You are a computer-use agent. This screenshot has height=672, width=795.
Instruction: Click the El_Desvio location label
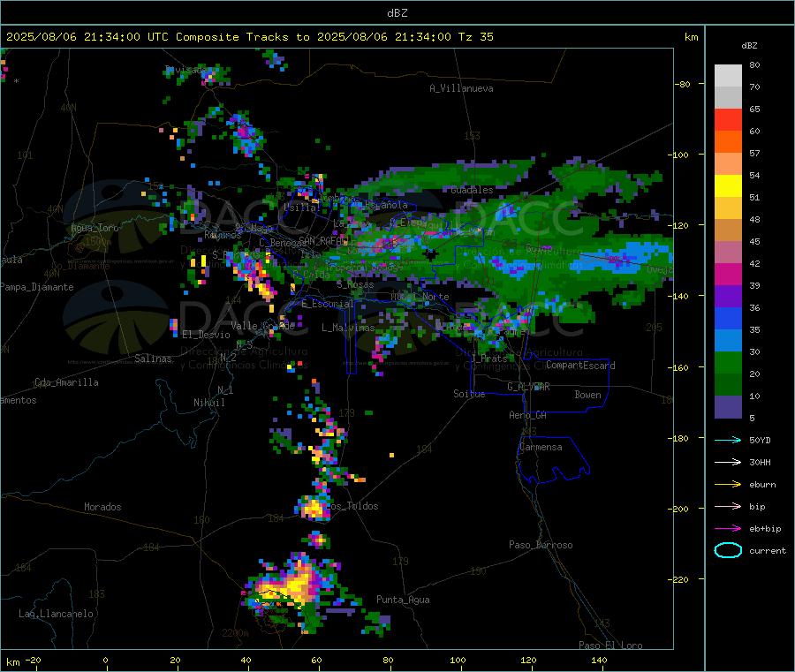point(207,335)
